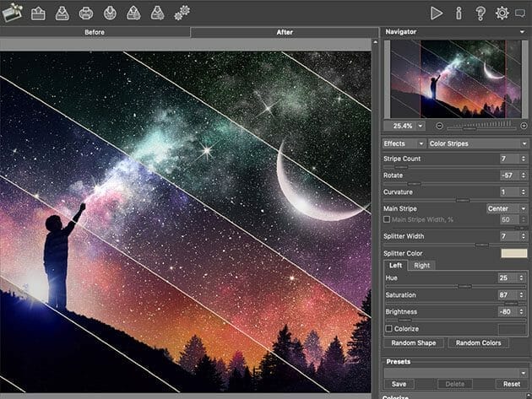Open the Color Stripes effect dropdown
This screenshot has width=532, height=399.
tap(478, 143)
